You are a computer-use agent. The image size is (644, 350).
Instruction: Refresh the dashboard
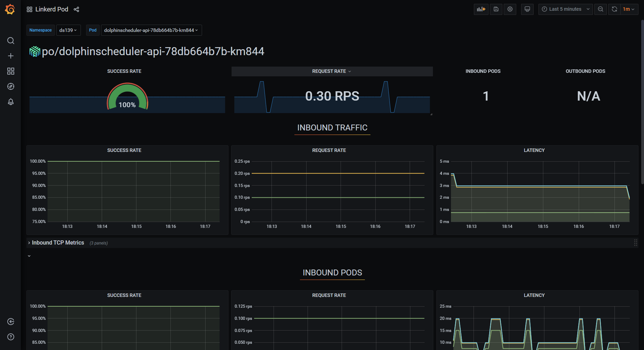[614, 9]
